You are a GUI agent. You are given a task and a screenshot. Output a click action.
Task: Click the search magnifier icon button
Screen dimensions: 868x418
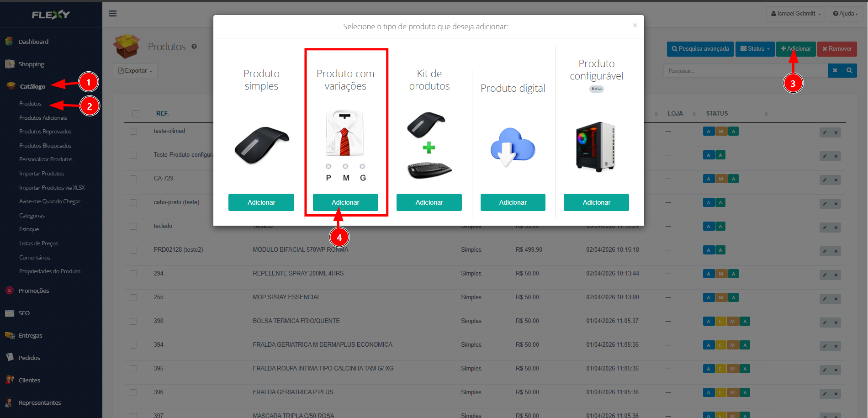pyautogui.click(x=849, y=71)
